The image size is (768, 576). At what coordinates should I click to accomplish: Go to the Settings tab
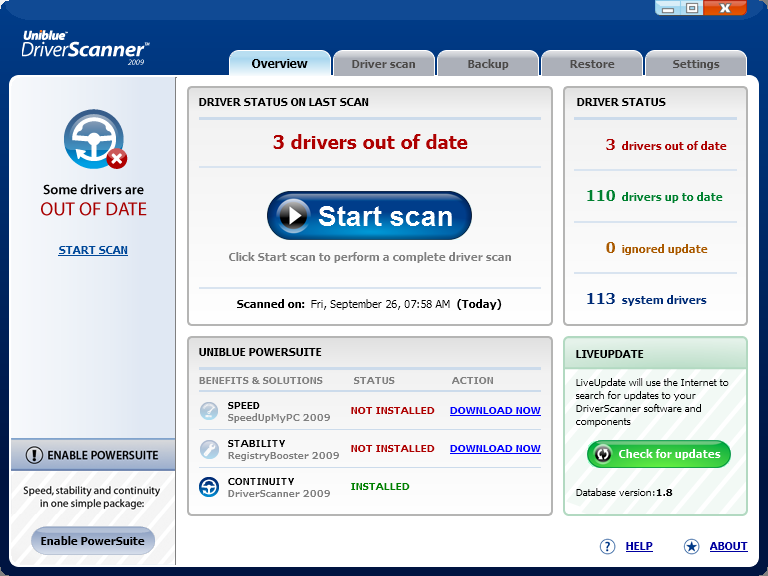[696, 64]
